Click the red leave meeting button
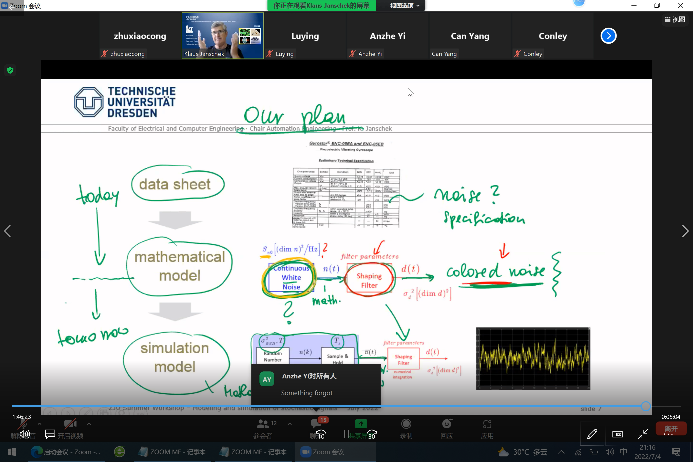This screenshot has width=693, height=462. [671, 428]
